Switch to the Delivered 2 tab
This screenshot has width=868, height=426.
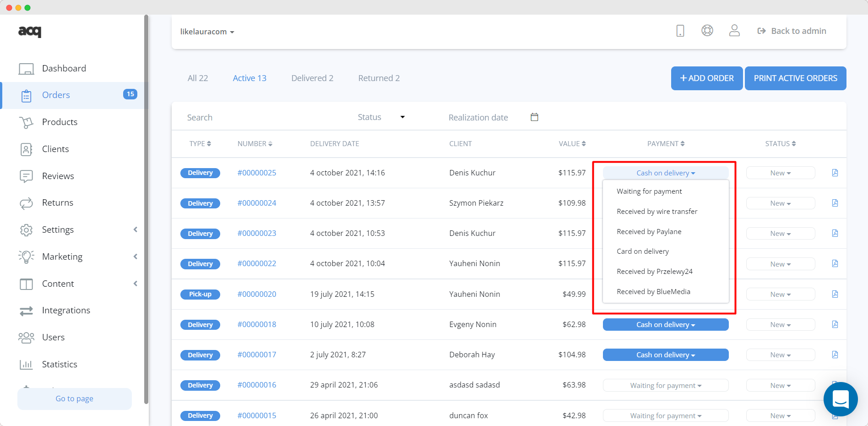(312, 78)
